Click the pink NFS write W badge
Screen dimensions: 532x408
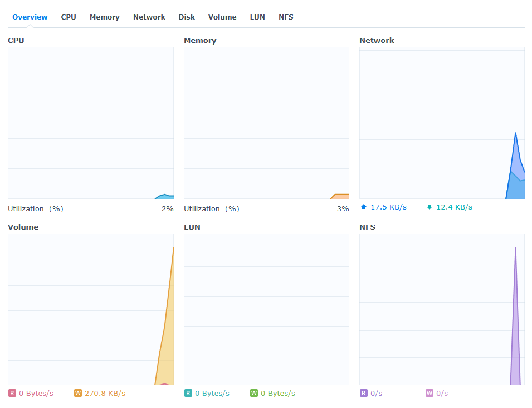(x=429, y=393)
